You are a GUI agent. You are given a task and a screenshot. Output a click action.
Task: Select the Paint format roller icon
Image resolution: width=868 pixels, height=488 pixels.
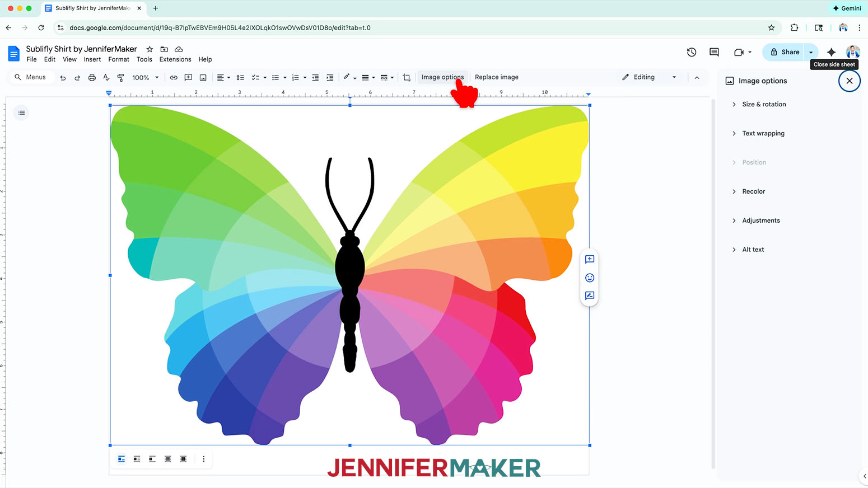pos(120,78)
